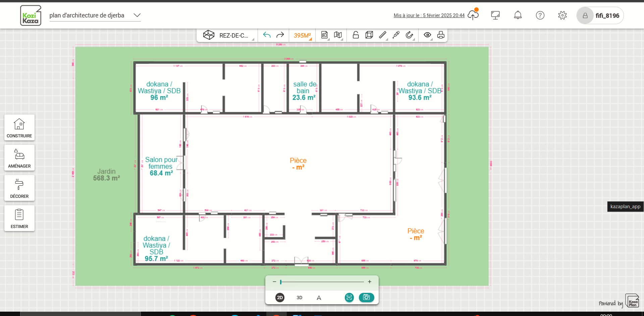Viewport: 644px width, 316px height.
Task: Switch to 3D view
Action: 299,298
